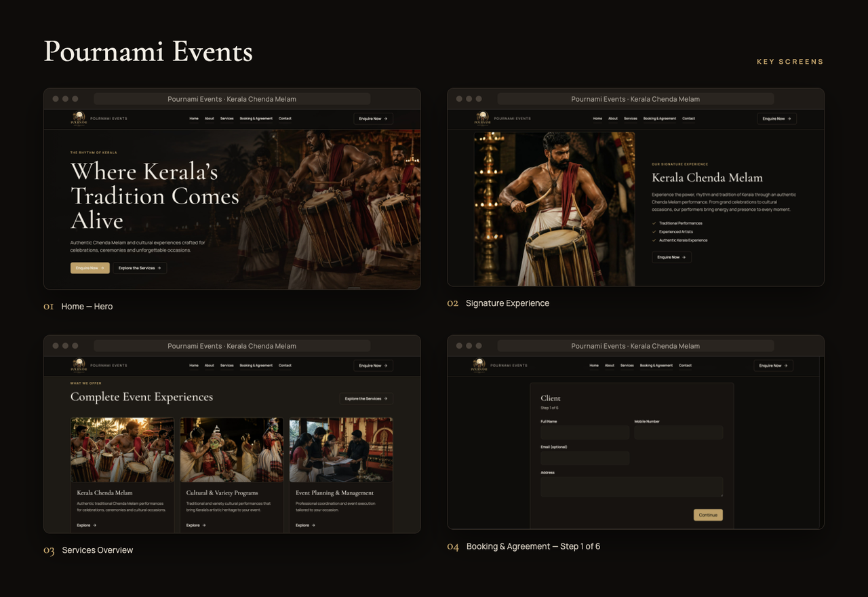
Task: Go to Home in the Signature Experience screen navigation
Action: [597, 119]
